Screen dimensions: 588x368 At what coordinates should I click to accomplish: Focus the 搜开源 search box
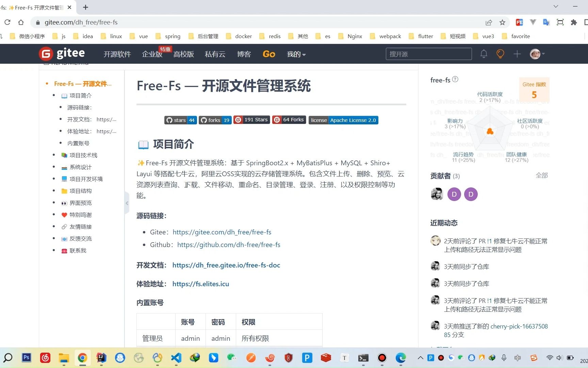pos(429,54)
